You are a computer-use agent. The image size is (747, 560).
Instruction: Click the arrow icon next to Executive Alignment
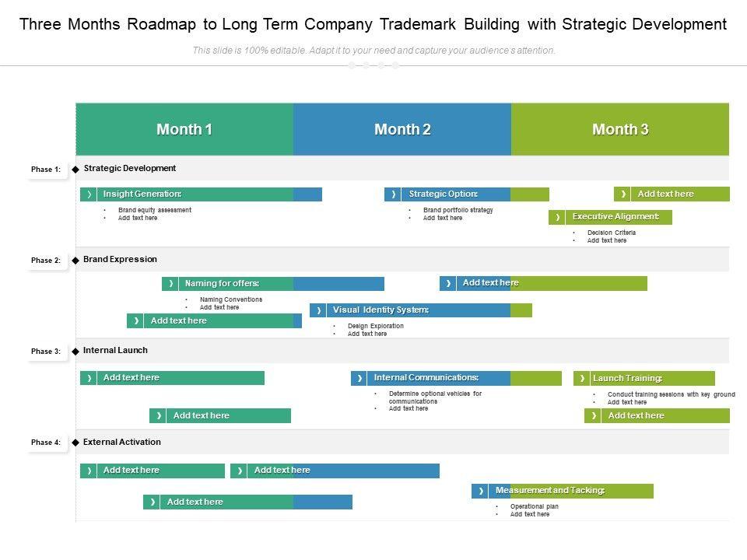(557, 218)
